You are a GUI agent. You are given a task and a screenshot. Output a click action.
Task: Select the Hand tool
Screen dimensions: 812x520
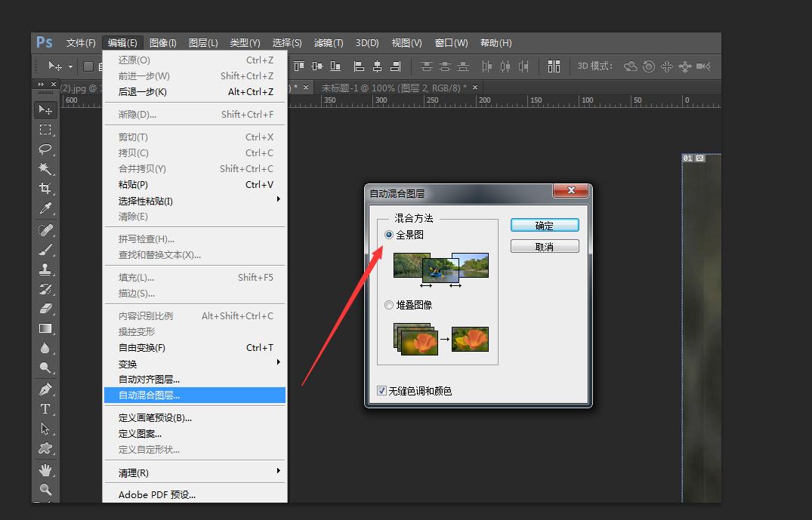coord(45,469)
